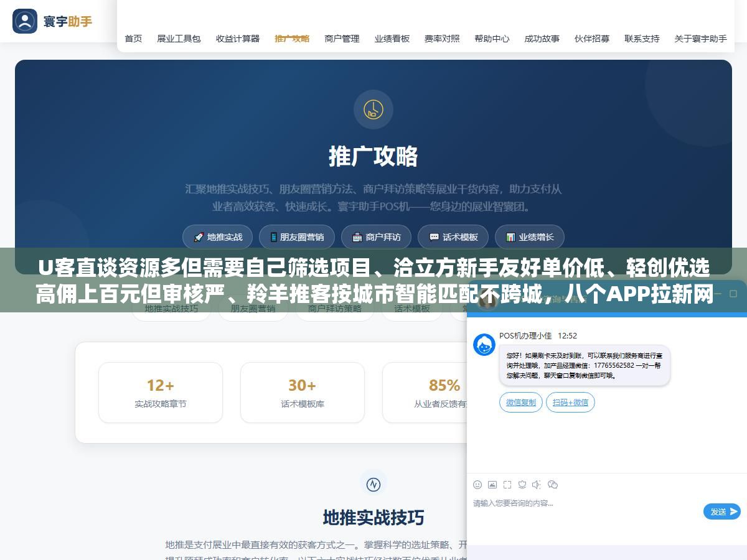
Task: Click the POS机办理小佳 agent name
Action: pos(525,336)
